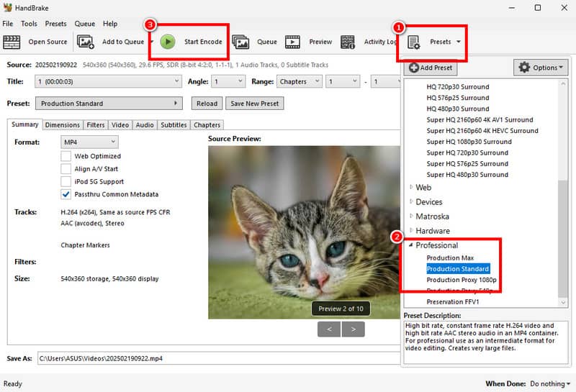Viewport: 576px width, 392px height.
Task: Enable the Web Optimized checkbox
Action: (66, 156)
